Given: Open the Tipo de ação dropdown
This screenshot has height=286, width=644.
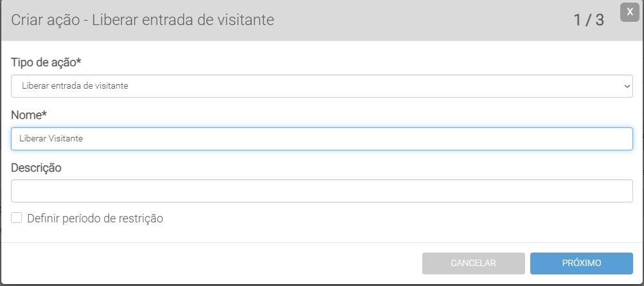Looking at the screenshot, I should click(x=321, y=86).
